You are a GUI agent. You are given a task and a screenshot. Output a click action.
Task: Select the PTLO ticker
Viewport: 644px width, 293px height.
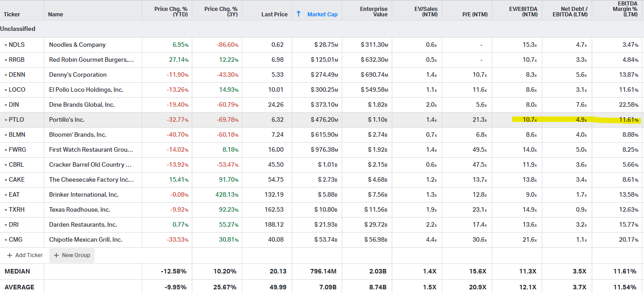[16, 119]
